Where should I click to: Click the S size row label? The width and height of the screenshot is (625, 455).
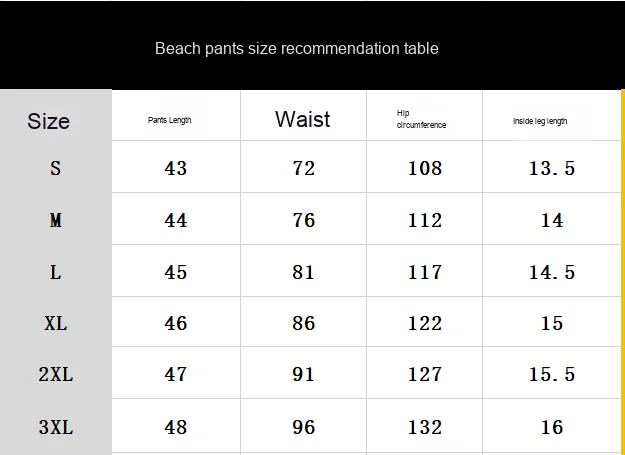click(56, 168)
